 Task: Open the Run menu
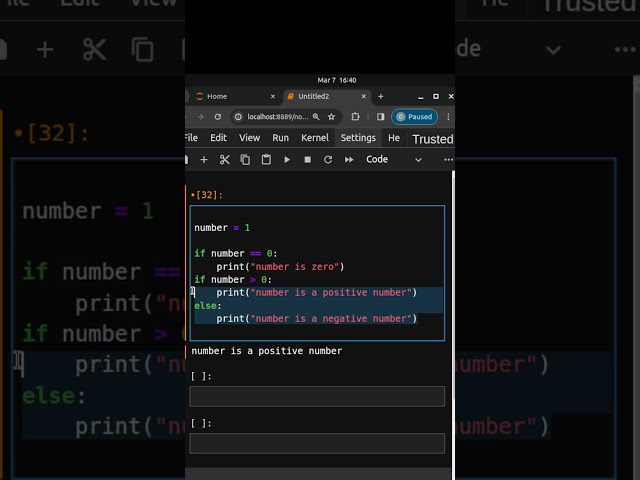pos(280,138)
